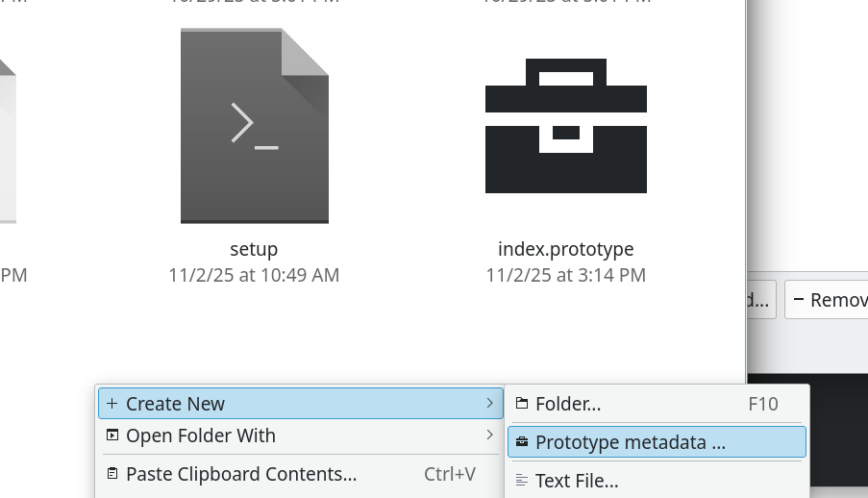Choose Open Folder With from context menu
This screenshot has height=498, width=868.
coord(201,436)
